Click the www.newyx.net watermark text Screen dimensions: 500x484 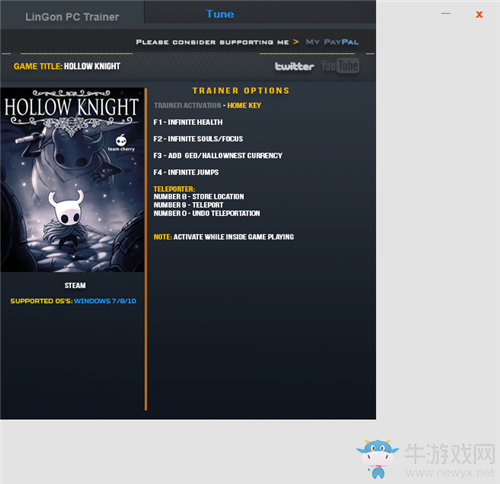(450, 473)
